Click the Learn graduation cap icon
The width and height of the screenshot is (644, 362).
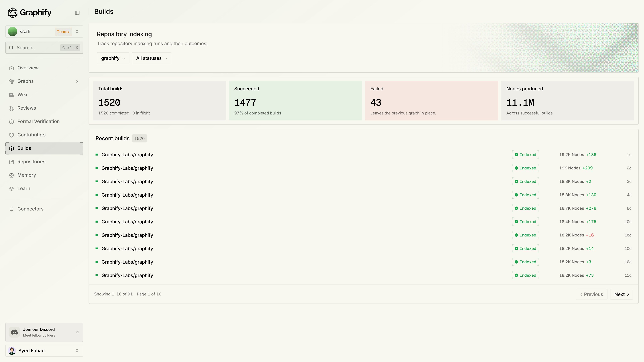tap(12, 189)
